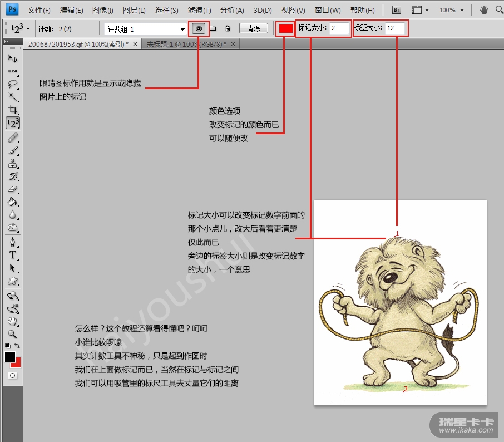
Task: Open the 文件(F) menu
Action: 39,10
